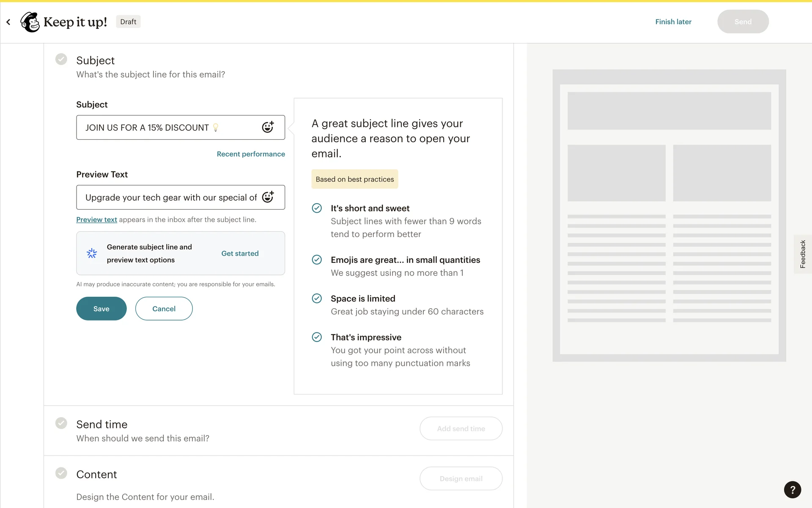
Task: Click the Mailchimp monkey logo
Action: [x=30, y=22]
